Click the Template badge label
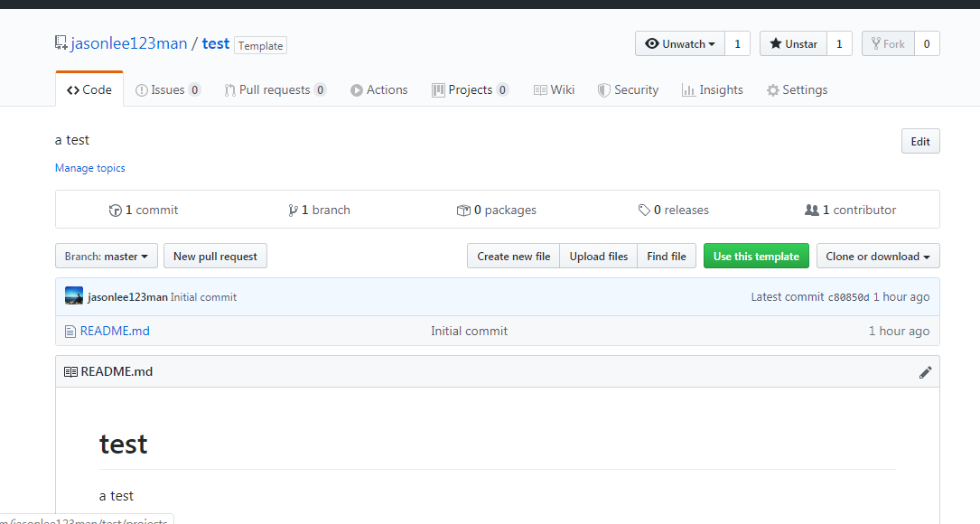Screen dimensions: 980x524 261,46
